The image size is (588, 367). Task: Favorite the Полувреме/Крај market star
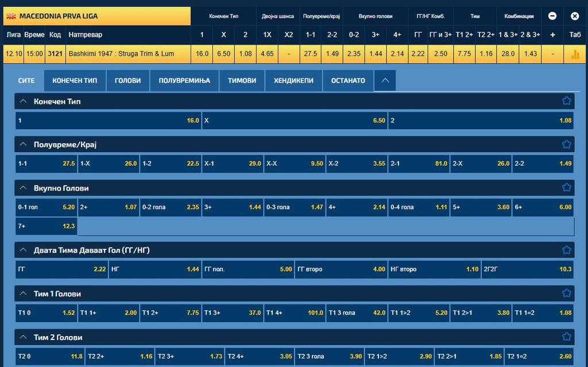[567, 145]
